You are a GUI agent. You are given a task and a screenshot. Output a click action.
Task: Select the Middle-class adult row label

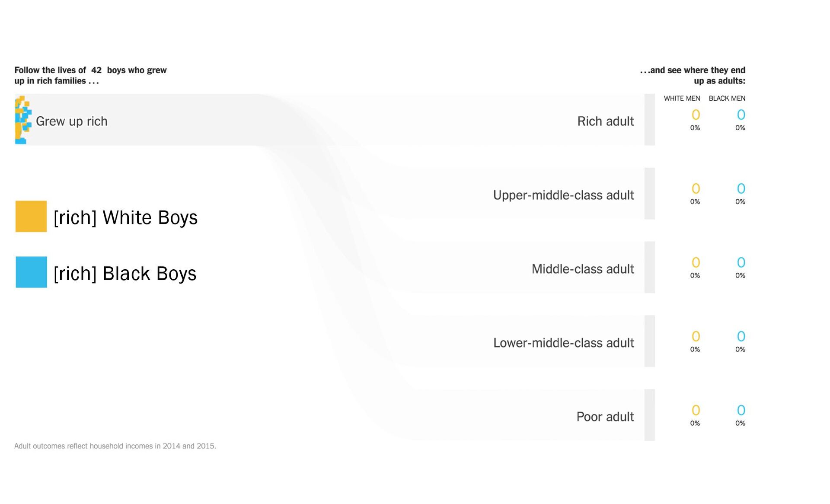coord(582,269)
